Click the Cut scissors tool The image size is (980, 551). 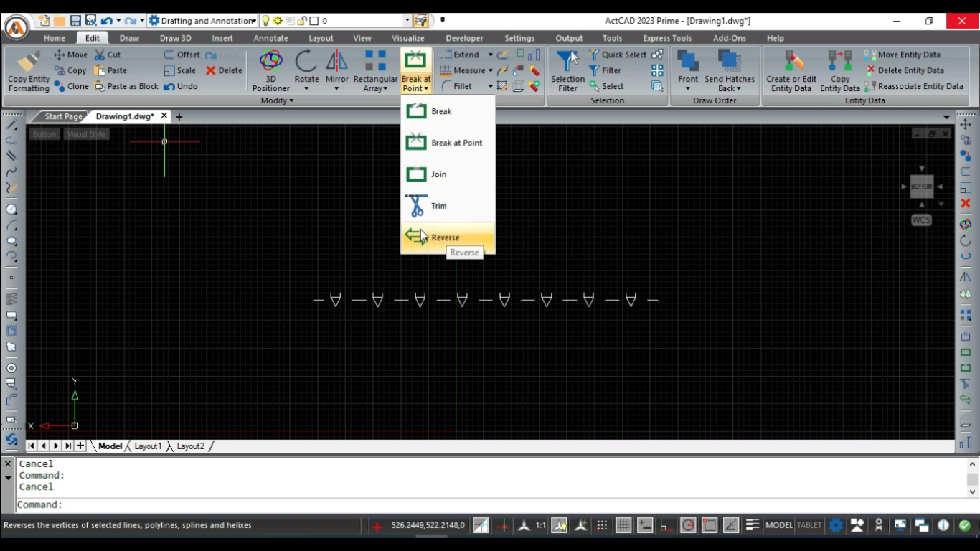[108, 55]
